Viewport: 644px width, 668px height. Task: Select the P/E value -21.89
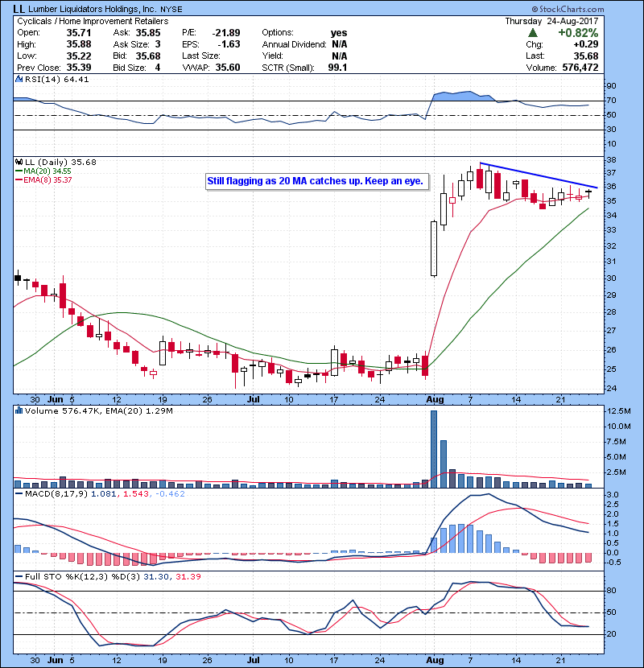[226, 32]
